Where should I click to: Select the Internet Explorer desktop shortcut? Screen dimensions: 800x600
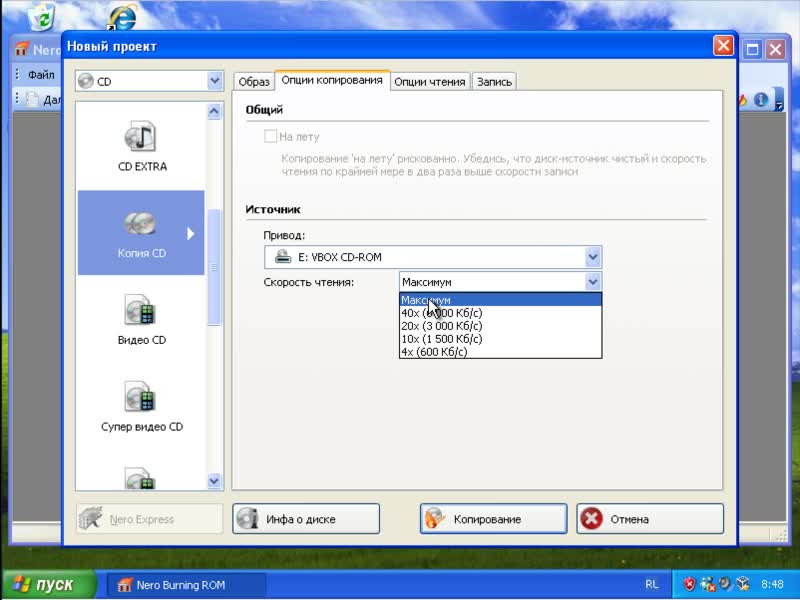click(x=121, y=18)
